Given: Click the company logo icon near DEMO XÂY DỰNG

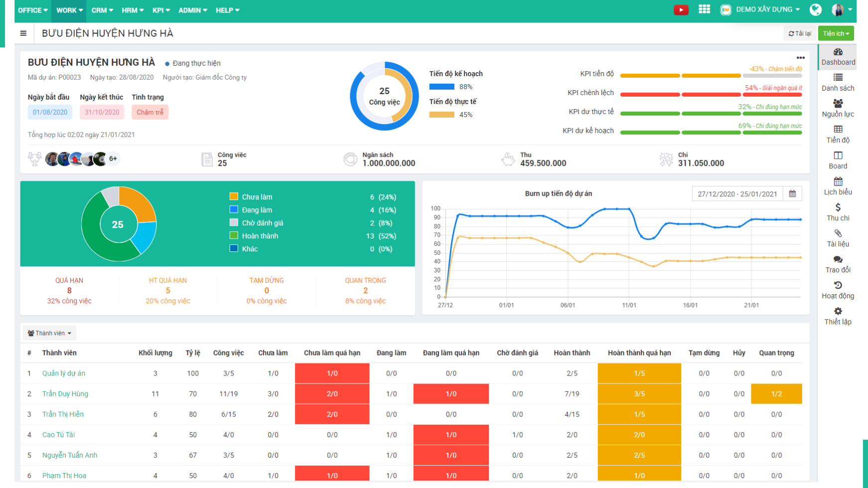Looking at the screenshot, I should pos(725,9).
